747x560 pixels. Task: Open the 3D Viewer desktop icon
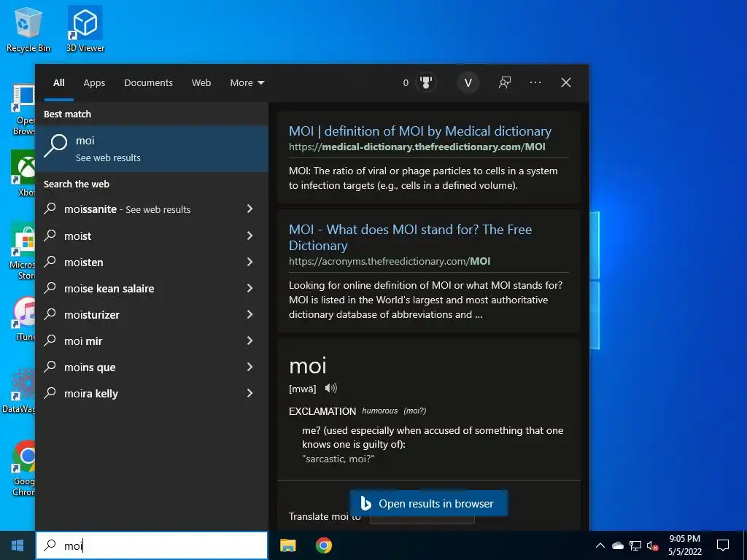tap(85, 29)
